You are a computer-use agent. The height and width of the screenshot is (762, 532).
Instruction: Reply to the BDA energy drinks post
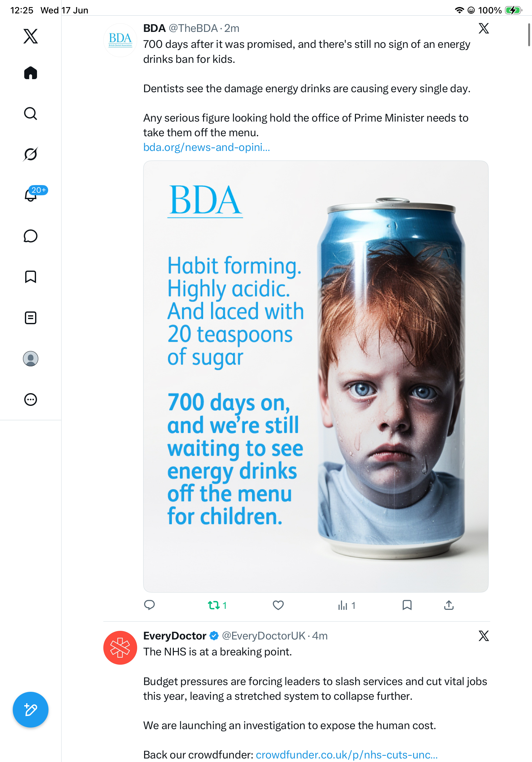(x=149, y=605)
